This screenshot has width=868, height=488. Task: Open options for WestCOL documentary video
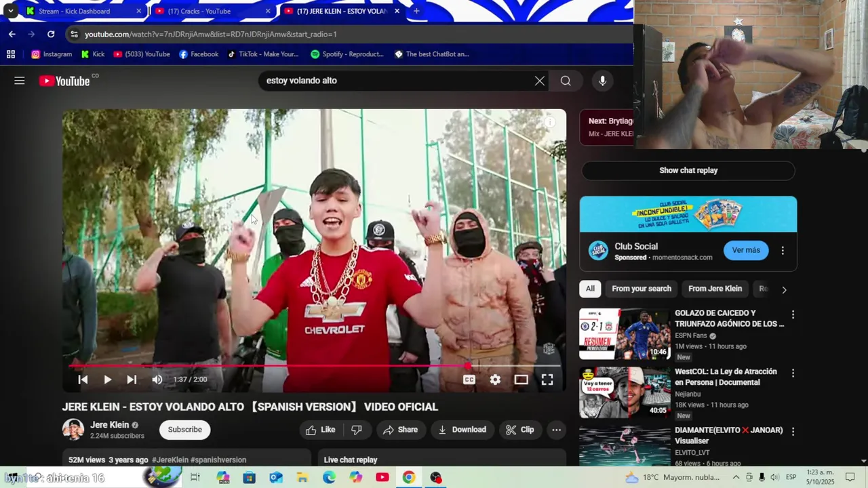pyautogui.click(x=793, y=373)
